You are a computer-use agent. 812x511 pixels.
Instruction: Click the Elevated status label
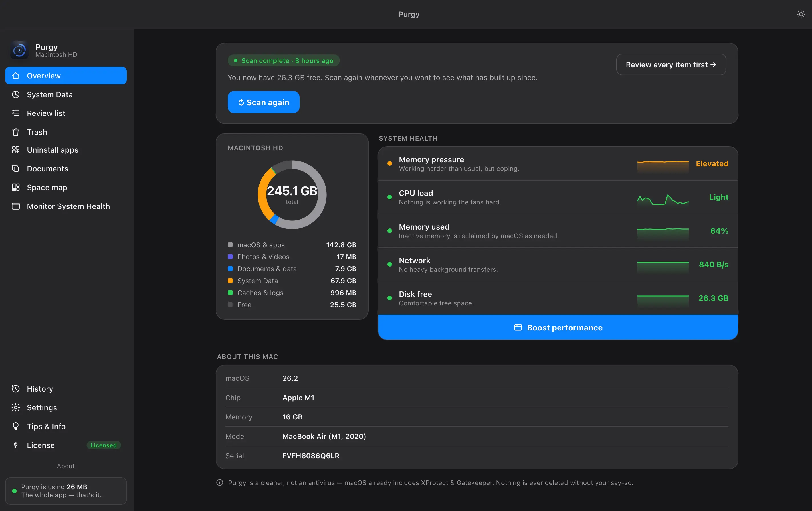click(x=712, y=163)
